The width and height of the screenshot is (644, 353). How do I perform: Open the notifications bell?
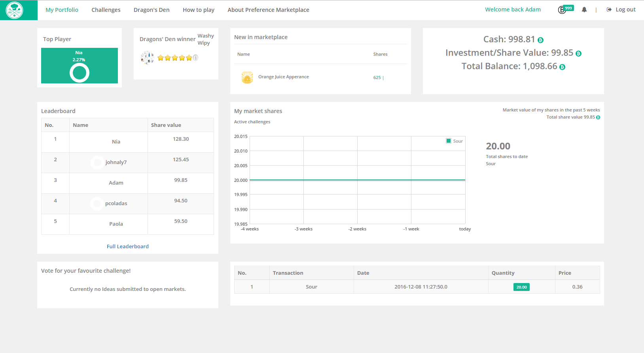pos(584,10)
